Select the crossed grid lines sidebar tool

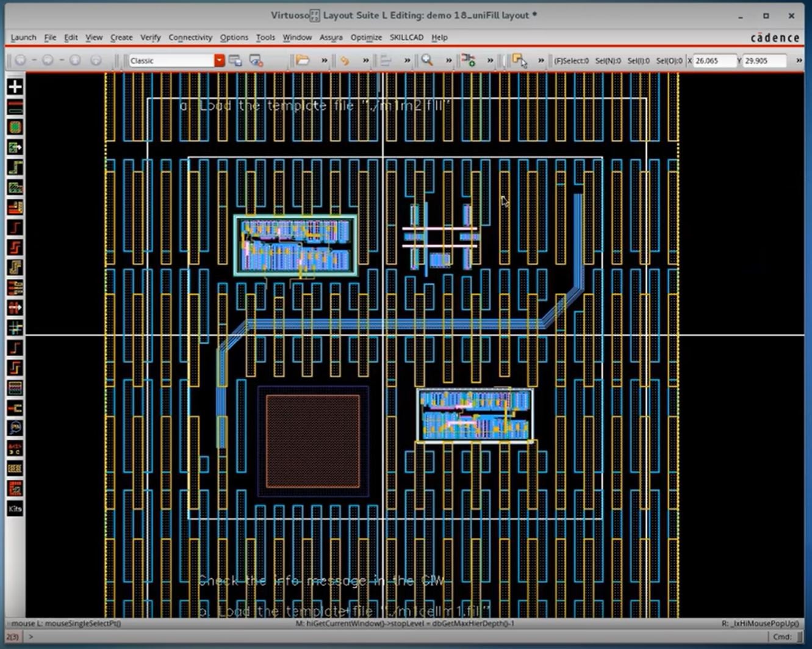pos(15,328)
